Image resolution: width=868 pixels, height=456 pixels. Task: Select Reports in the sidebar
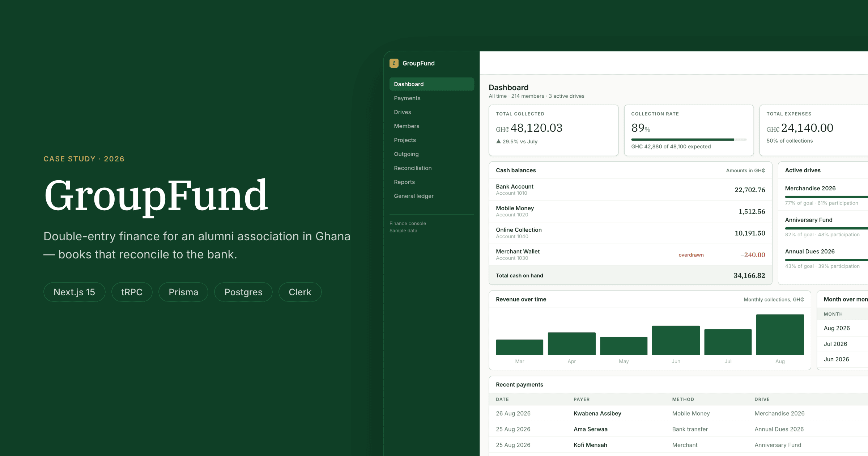click(431, 182)
